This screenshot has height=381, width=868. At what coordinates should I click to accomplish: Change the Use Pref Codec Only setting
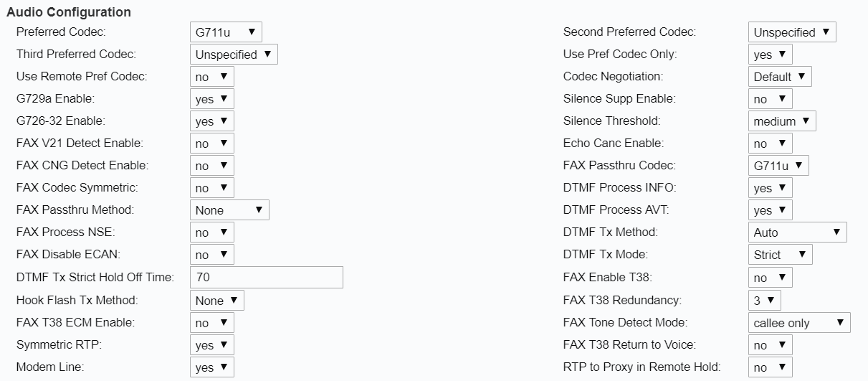[770, 55]
